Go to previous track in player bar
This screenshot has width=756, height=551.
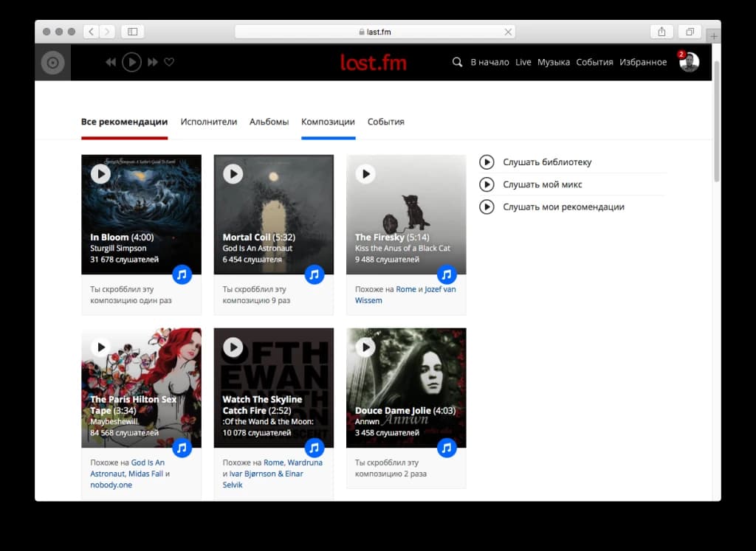point(111,63)
